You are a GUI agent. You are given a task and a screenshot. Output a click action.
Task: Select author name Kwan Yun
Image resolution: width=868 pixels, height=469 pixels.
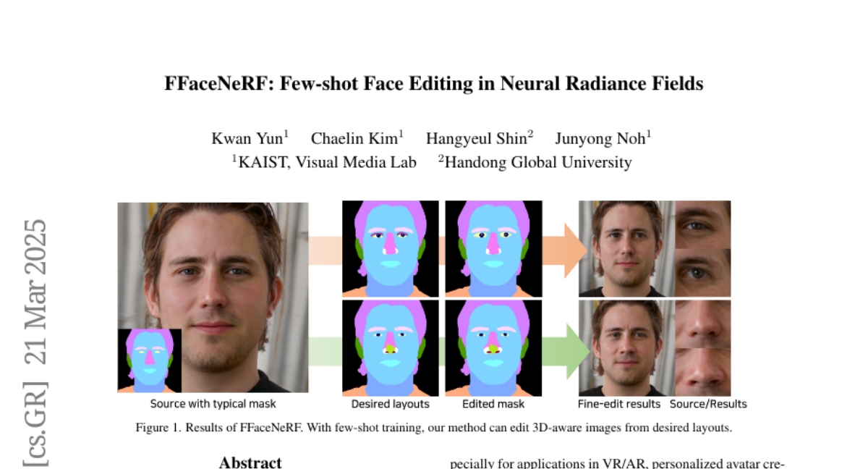pos(250,138)
